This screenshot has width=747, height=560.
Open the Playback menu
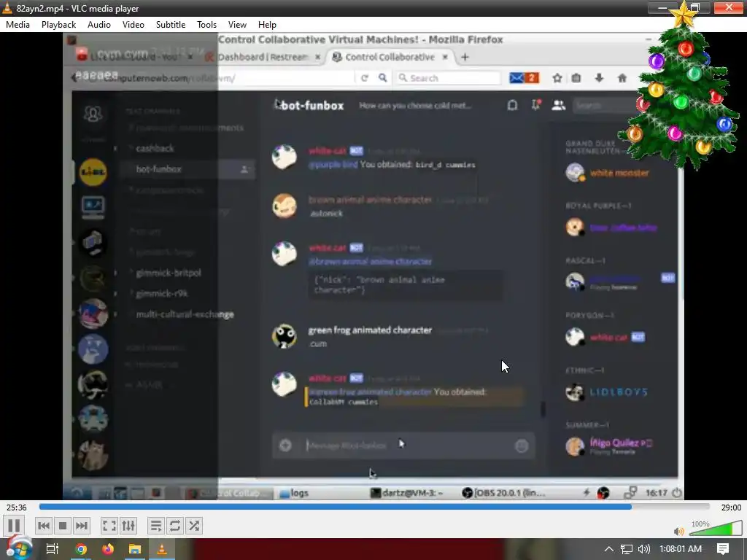(58, 24)
